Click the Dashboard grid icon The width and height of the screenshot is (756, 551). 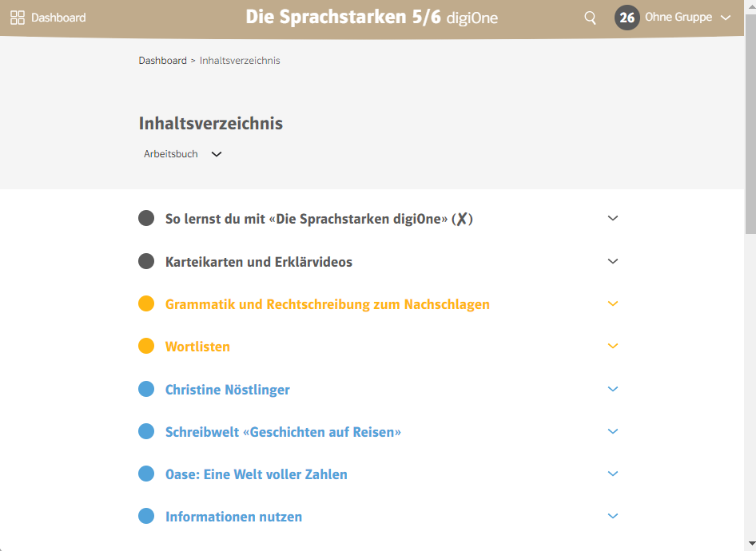[x=18, y=18]
